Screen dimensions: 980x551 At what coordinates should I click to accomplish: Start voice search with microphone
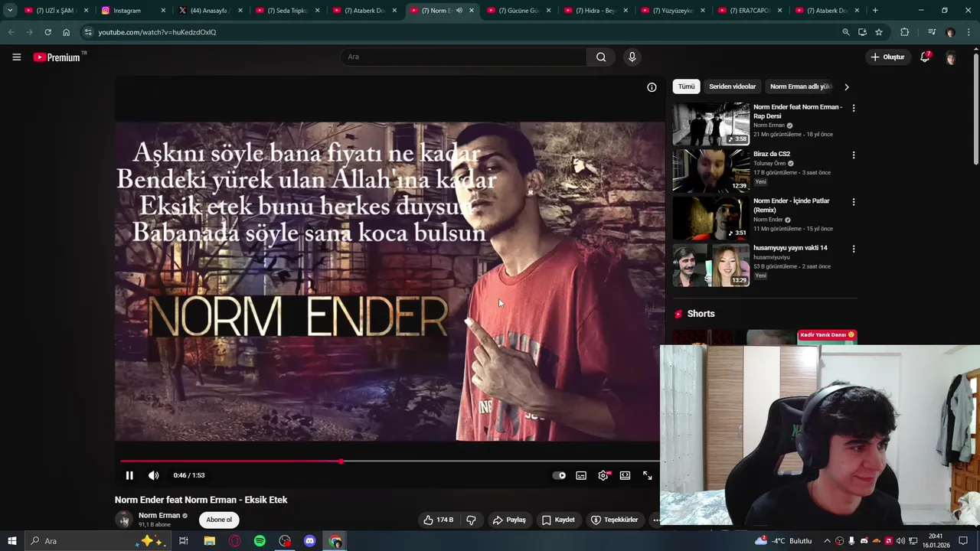click(x=632, y=57)
